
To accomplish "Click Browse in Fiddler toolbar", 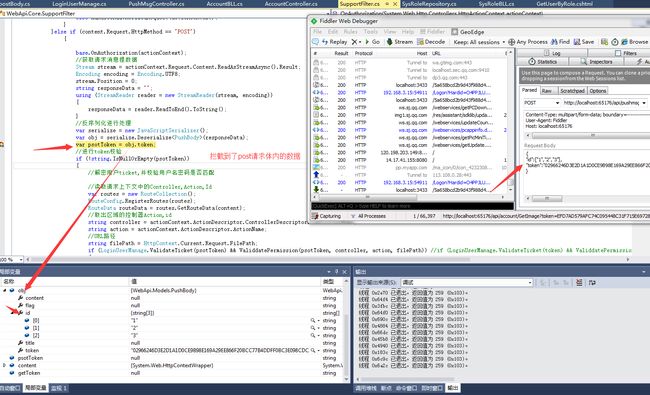I will point(634,42).
